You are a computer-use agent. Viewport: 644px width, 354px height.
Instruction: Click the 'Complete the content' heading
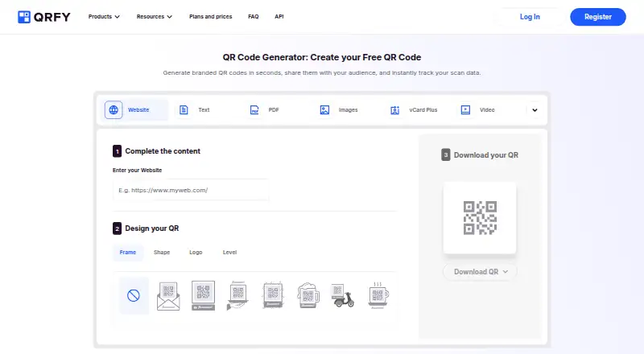[x=163, y=151]
